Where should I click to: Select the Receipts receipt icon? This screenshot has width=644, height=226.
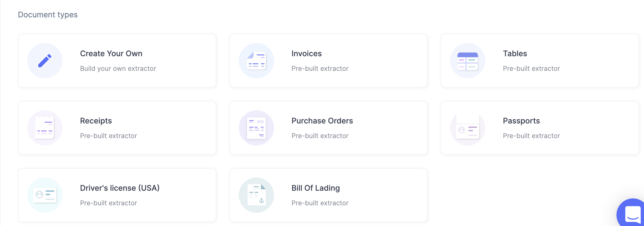click(45, 128)
